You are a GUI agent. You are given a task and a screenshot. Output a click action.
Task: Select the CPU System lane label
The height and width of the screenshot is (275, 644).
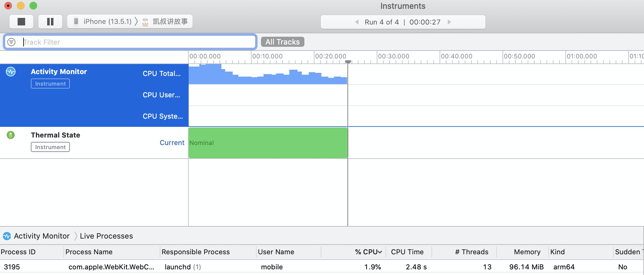pyautogui.click(x=163, y=116)
